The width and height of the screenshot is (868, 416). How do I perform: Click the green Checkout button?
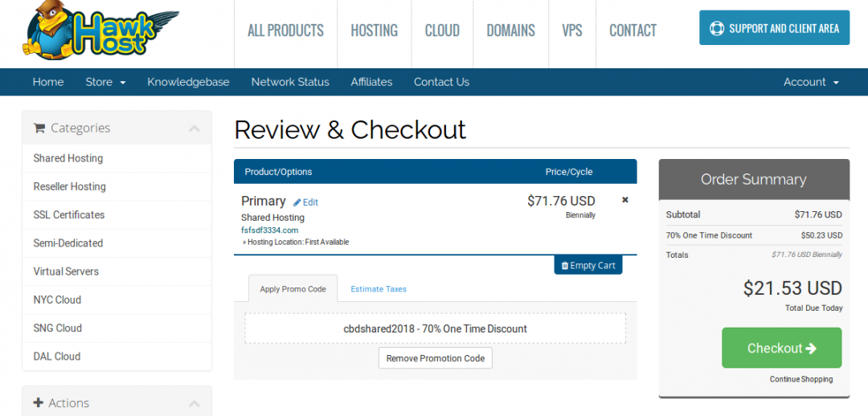pyautogui.click(x=782, y=348)
